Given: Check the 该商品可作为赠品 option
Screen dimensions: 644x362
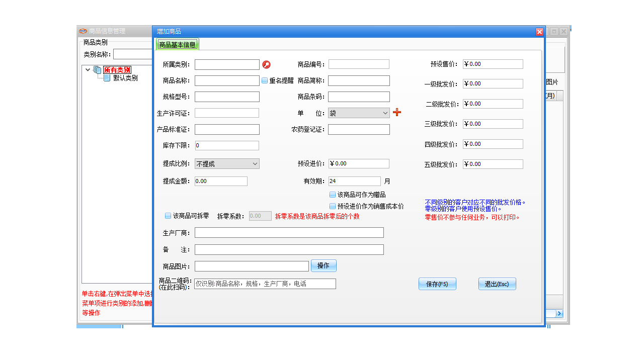Looking at the screenshot, I should (x=333, y=195).
